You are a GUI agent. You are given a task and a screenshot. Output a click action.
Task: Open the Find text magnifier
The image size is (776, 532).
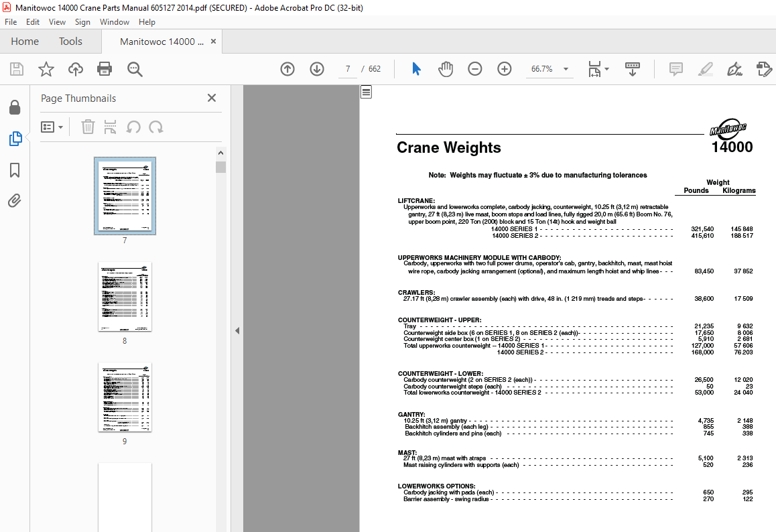[x=135, y=69]
